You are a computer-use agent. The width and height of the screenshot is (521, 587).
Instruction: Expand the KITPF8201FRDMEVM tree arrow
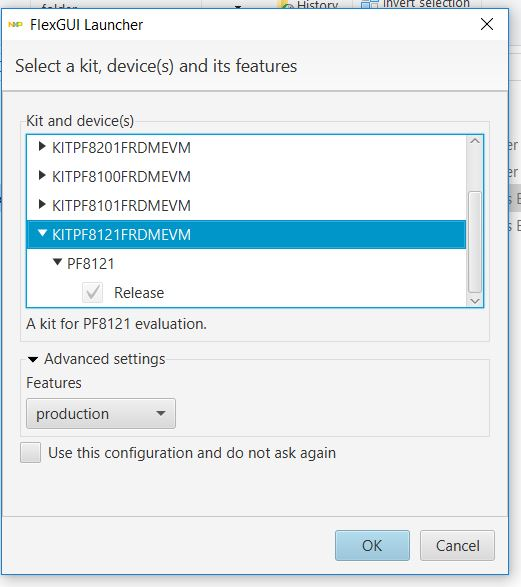click(x=42, y=146)
